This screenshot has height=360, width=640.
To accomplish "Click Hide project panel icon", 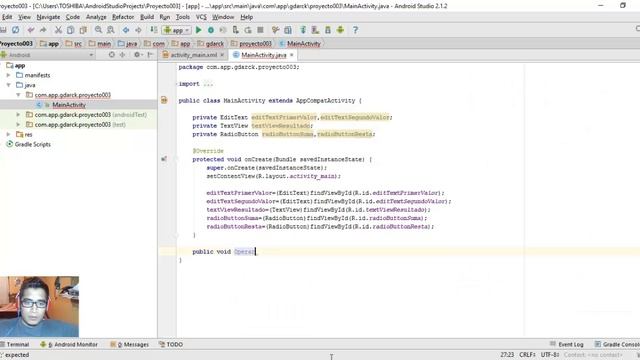I will pos(150,55).
